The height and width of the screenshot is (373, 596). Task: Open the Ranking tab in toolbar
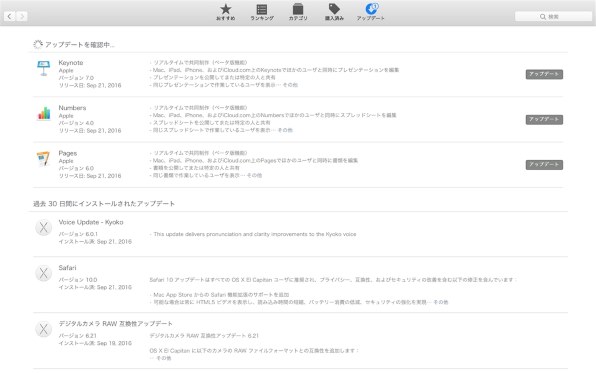pyautogui.click(x=262, y=12)
